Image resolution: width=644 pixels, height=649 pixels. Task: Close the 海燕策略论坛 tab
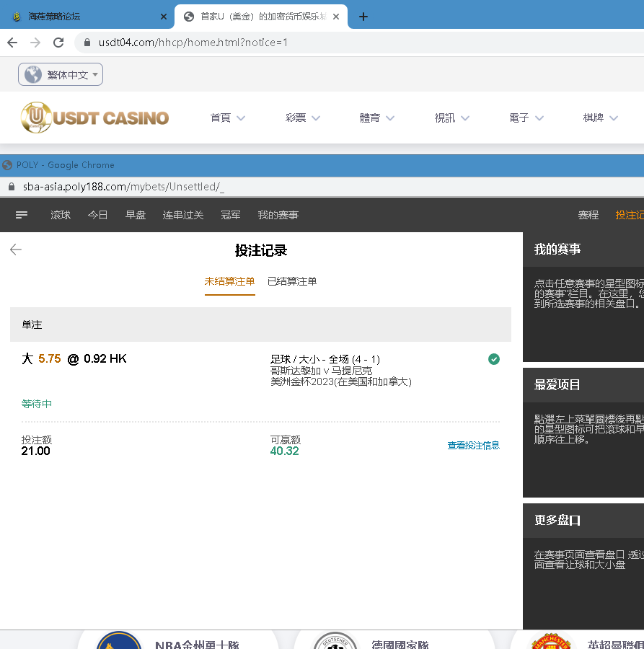click(x=164, y=17)
